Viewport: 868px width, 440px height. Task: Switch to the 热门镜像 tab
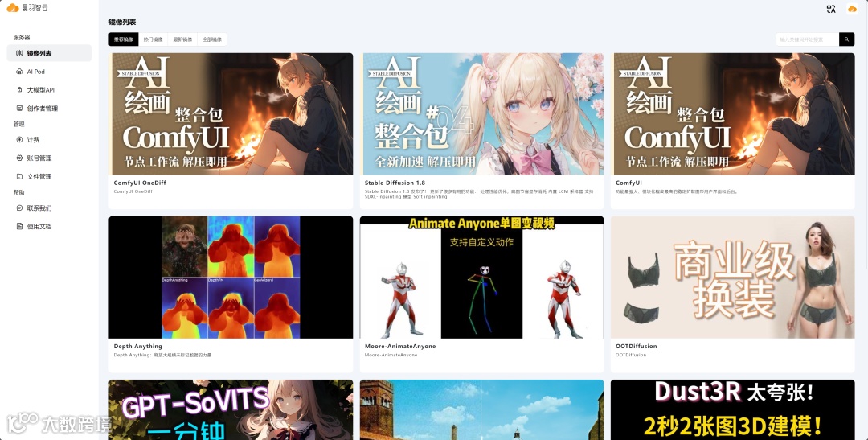pos(154,39)
